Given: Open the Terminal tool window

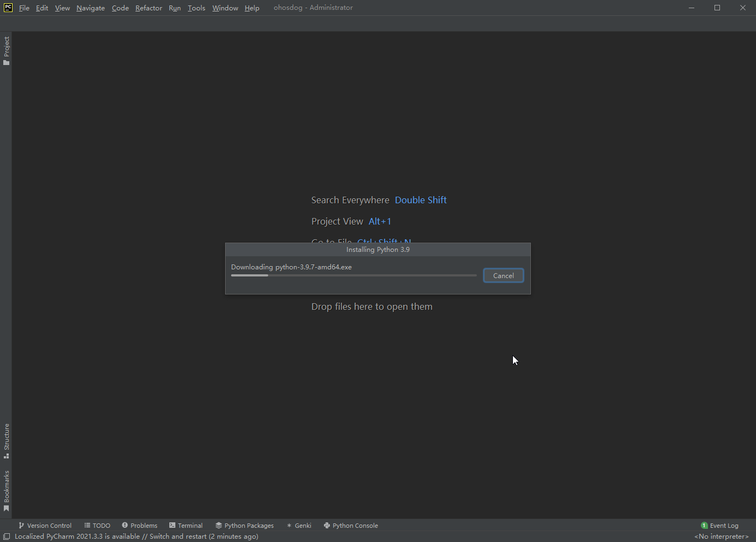Looking at the screenshot, I should point(186,526).
